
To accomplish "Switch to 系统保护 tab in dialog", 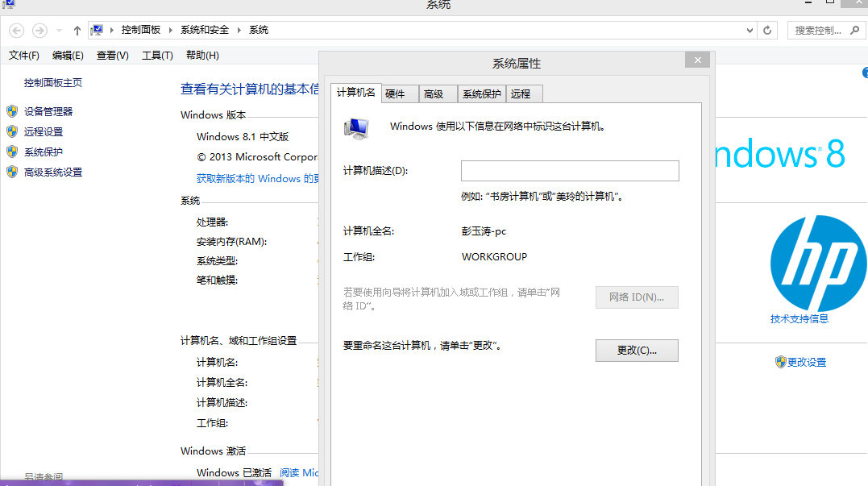I will [482, 94].
